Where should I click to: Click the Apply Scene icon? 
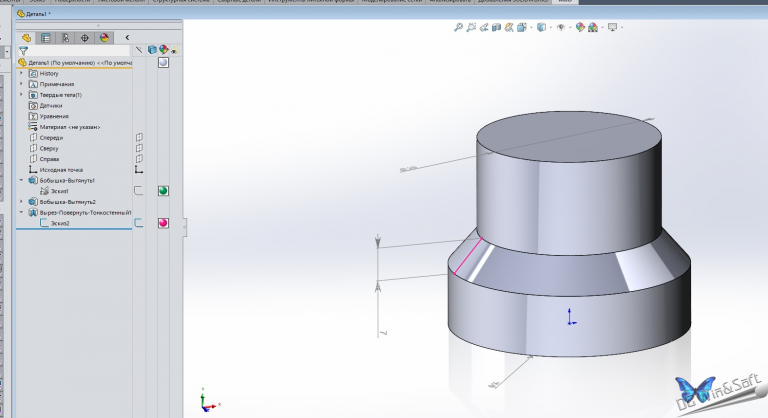click(593, 27)
